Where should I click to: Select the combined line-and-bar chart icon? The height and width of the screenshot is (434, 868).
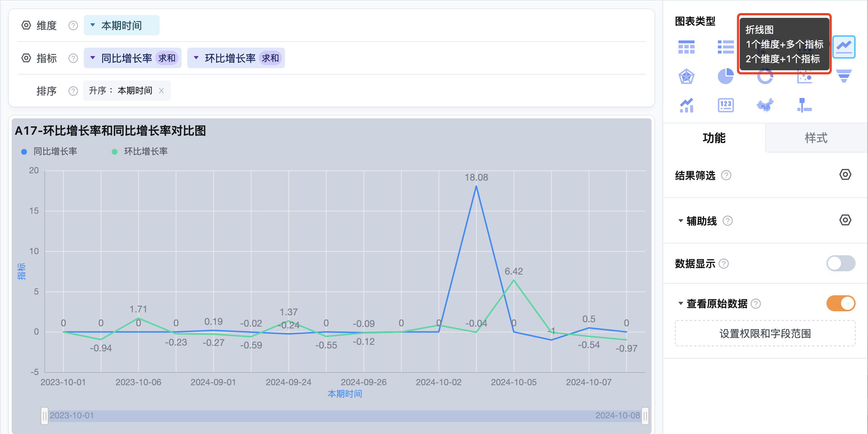(687, 106)
